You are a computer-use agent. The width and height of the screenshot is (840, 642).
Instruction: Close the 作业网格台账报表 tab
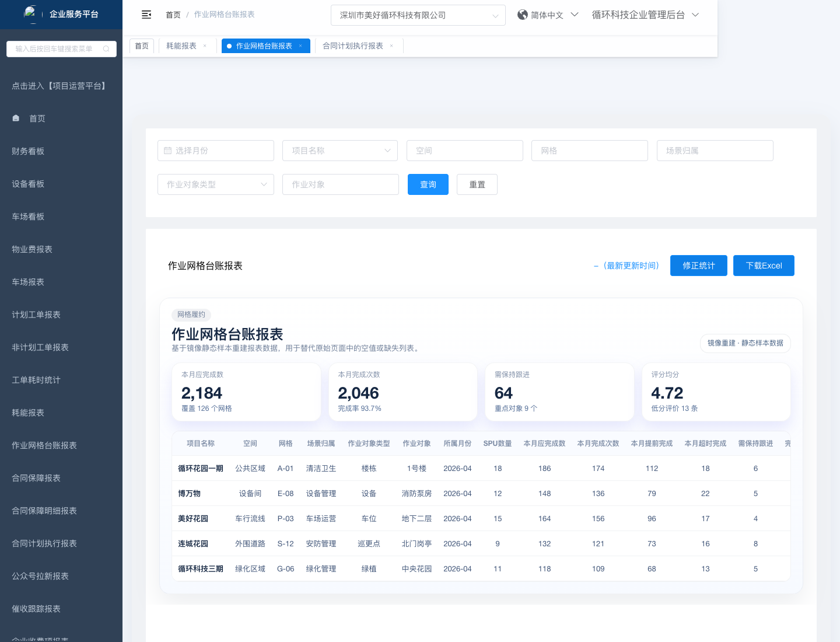click(x=300, y=46)
